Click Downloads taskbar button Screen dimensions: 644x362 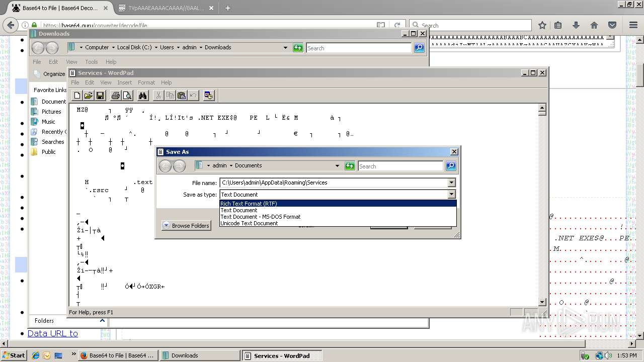[200, 355]
